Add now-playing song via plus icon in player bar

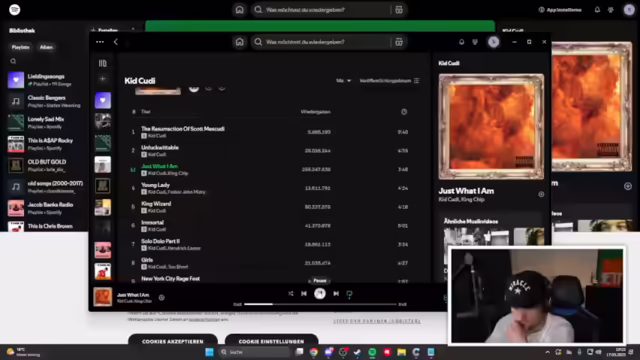162,298
